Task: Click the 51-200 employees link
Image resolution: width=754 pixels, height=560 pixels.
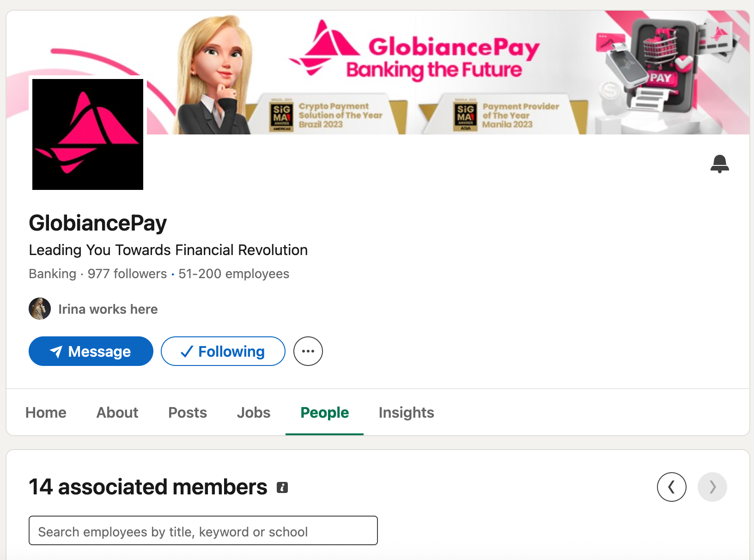Action: tap(234, 274)
